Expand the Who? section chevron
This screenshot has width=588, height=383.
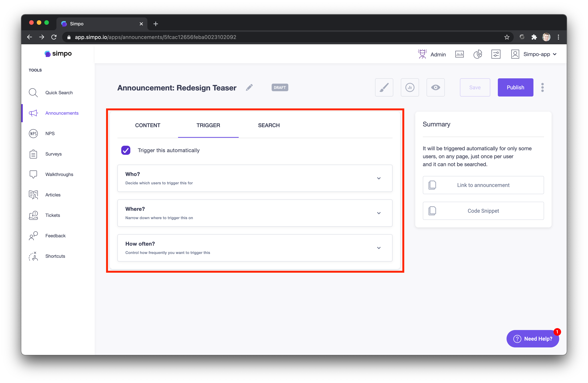coord(378,178)
